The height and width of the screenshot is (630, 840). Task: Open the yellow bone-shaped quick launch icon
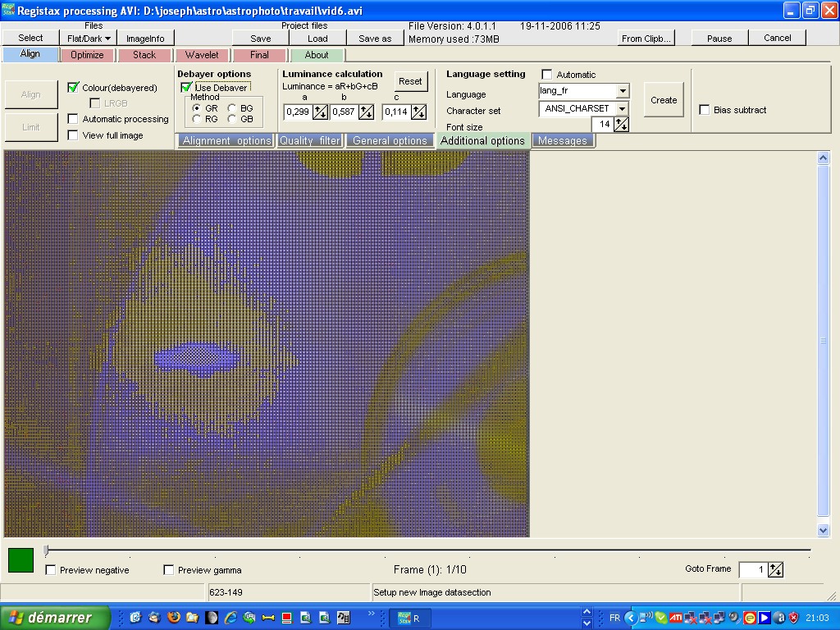click(268, 618)
